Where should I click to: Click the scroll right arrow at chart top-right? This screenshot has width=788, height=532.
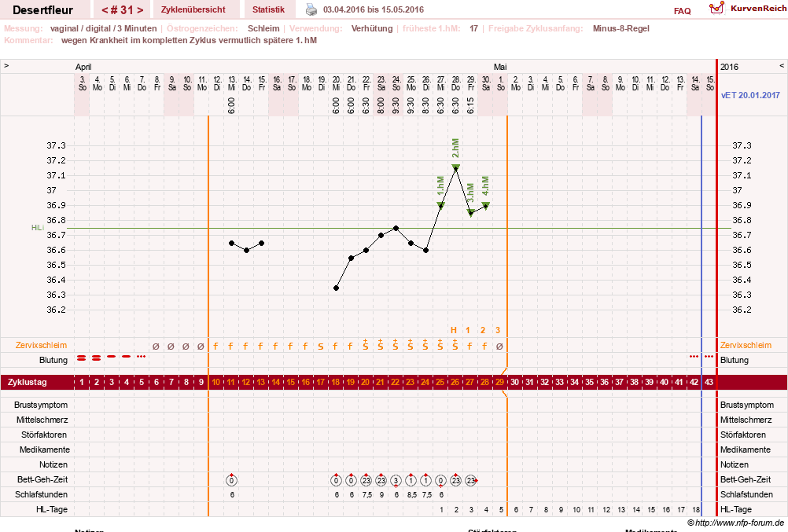pos(782,66)
